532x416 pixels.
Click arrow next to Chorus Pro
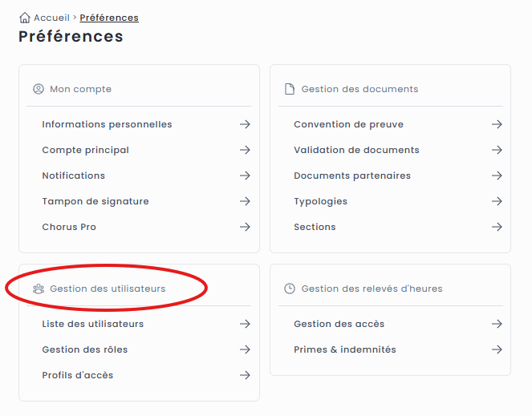coord(245,227)
